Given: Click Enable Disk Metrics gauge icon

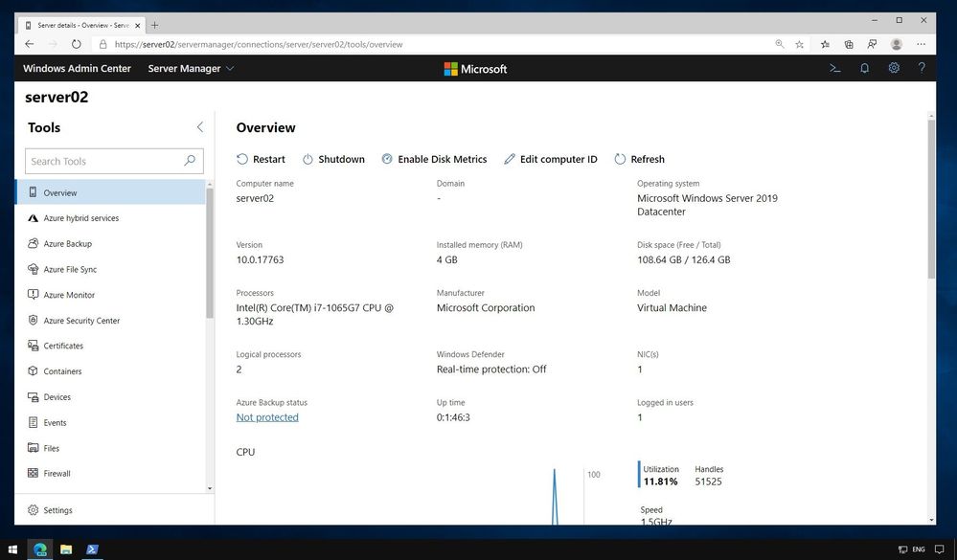Looking at the screenshot, I should tap(387, 159).
